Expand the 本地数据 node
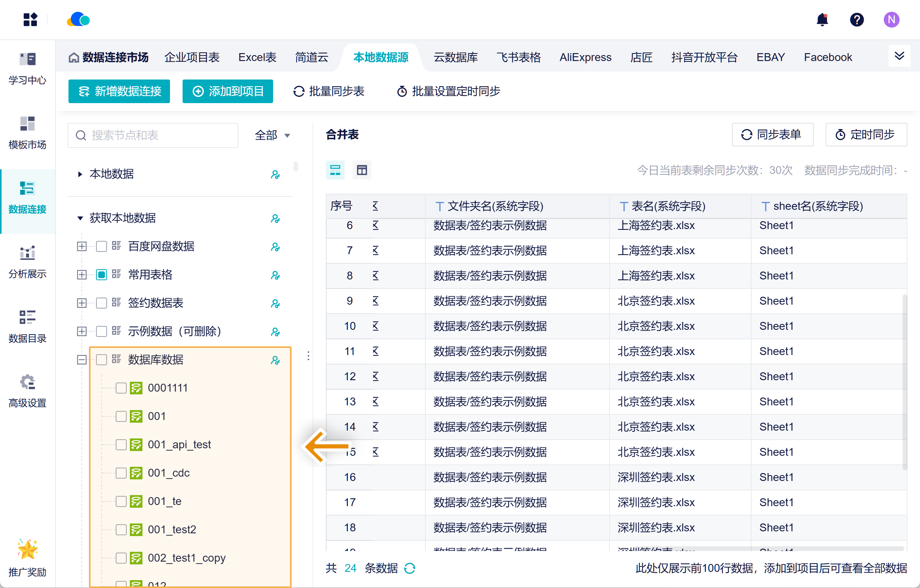Screen dimensions: 920x588 coord(80,174)
